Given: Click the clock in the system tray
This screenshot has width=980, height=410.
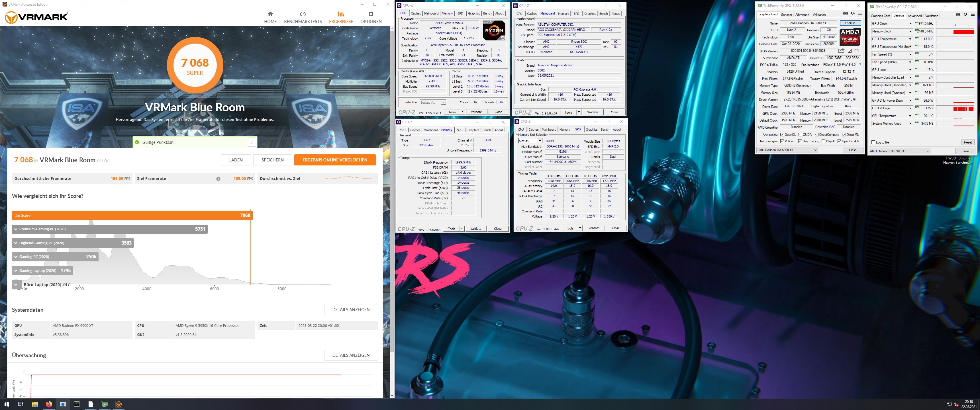Looking at the screenshot, I should (x=969, y=404).
